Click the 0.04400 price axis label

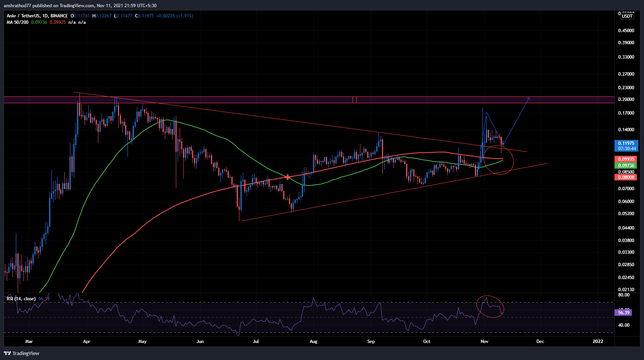[x=626, y=228]
